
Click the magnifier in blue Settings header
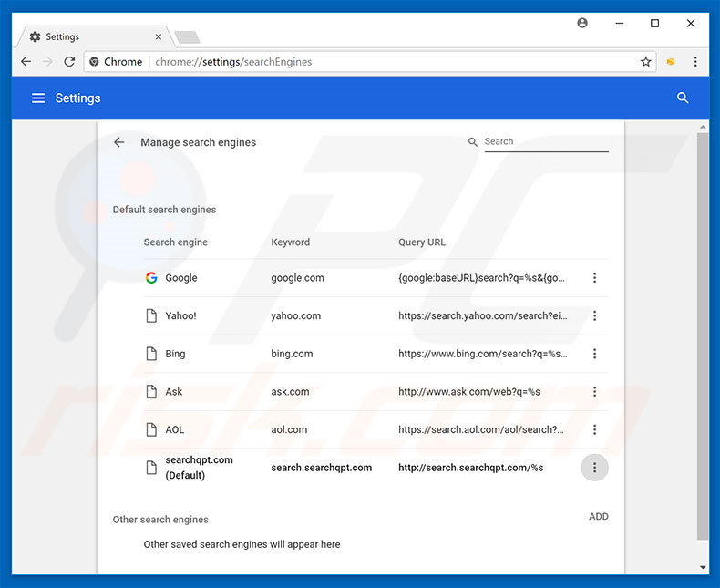(683, 98)
